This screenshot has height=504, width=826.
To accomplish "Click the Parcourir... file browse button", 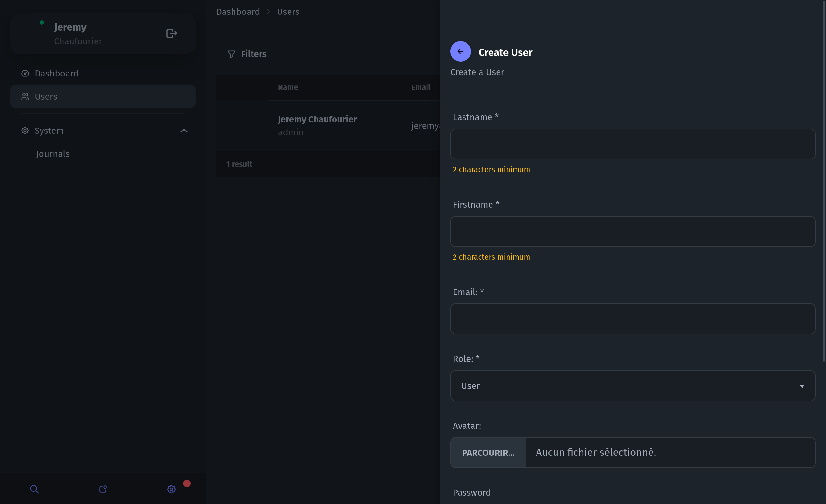I will tap(488, 452).
